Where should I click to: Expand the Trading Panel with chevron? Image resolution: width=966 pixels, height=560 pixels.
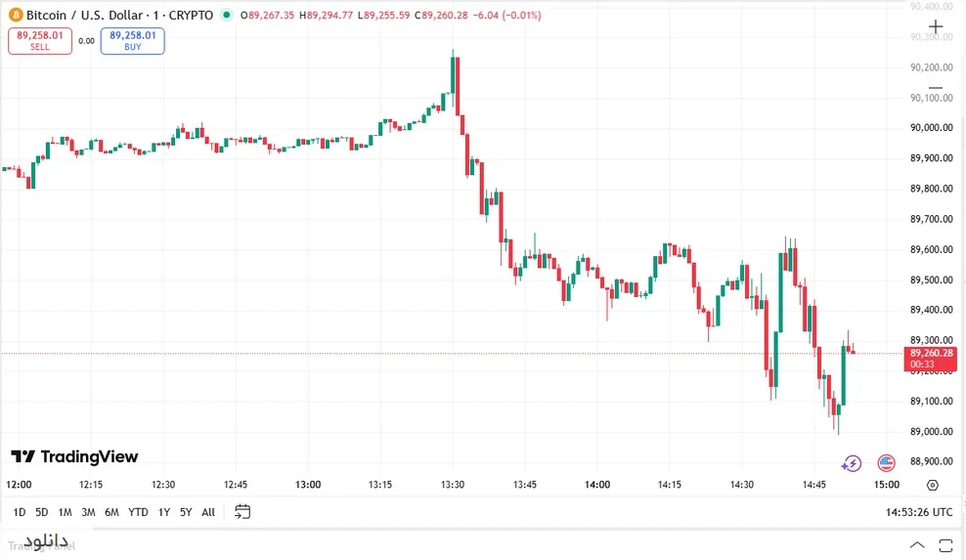click(x=916, y=545)
